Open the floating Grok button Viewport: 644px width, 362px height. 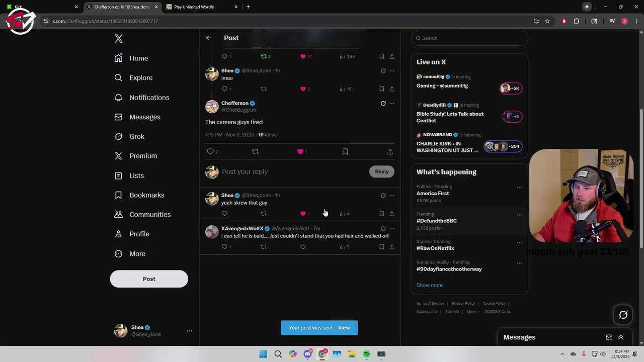coord(623,315)
